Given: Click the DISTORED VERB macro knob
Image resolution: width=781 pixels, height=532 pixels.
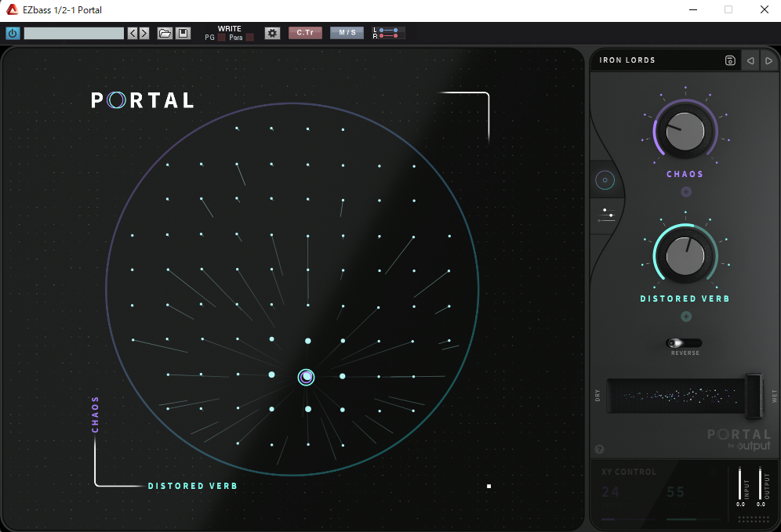Looking at the screenshot, I should 685,255.
